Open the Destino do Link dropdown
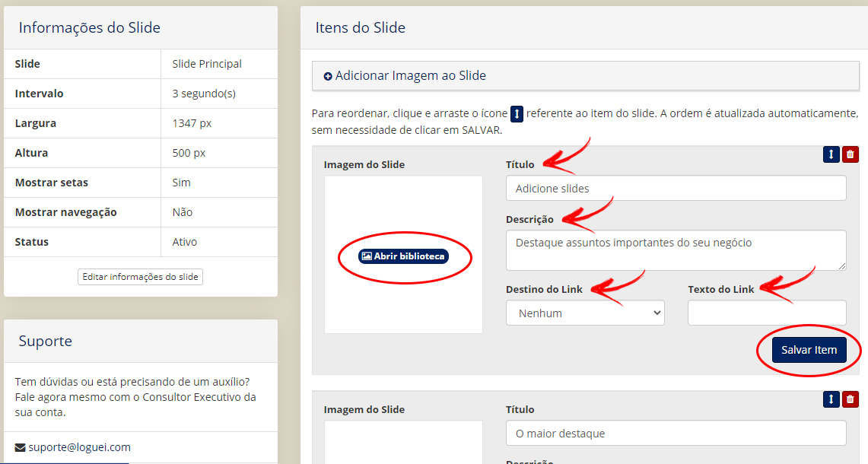This screenshot has width=868, height=464. click(x=585, y=313)
